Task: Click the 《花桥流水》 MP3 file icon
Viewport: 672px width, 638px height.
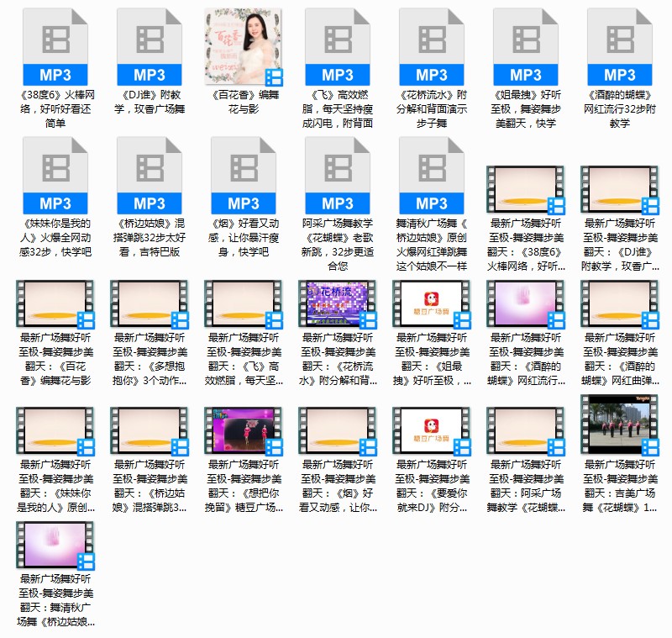Action: tap(432, 47)
